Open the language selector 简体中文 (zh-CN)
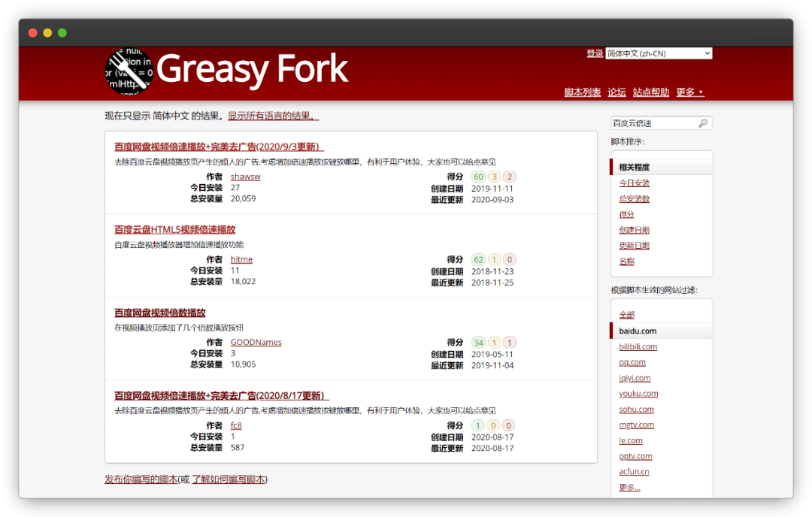812x517 pixels. click(659, 53)
